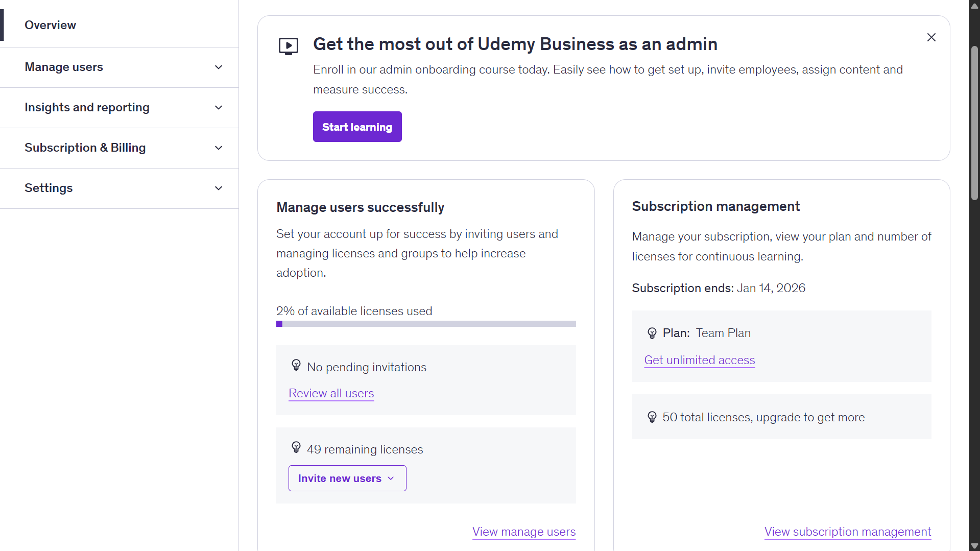Open the Review all users link

331,393
